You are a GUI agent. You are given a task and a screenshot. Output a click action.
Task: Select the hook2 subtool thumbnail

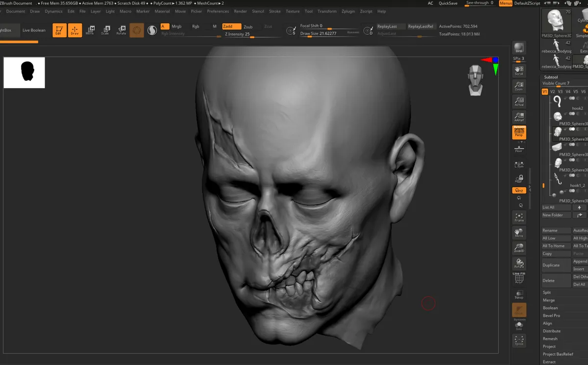pyautogui.click(x=557, y=101)
